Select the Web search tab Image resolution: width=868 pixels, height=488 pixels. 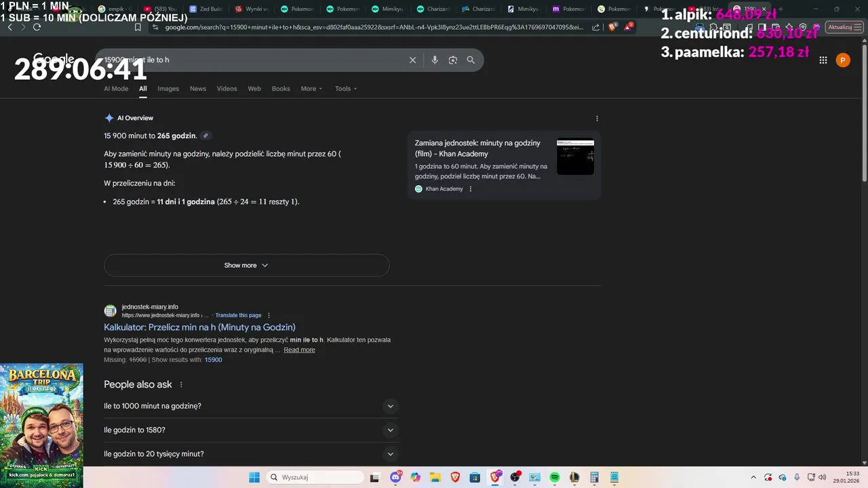point(254,89)
